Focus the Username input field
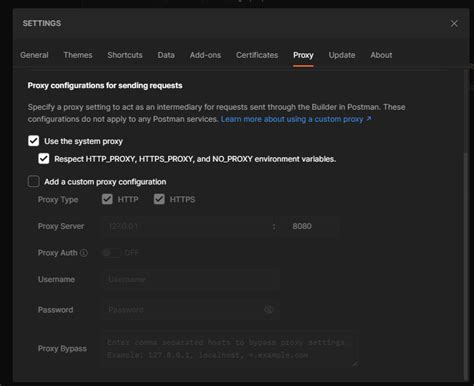 (187, 279)
